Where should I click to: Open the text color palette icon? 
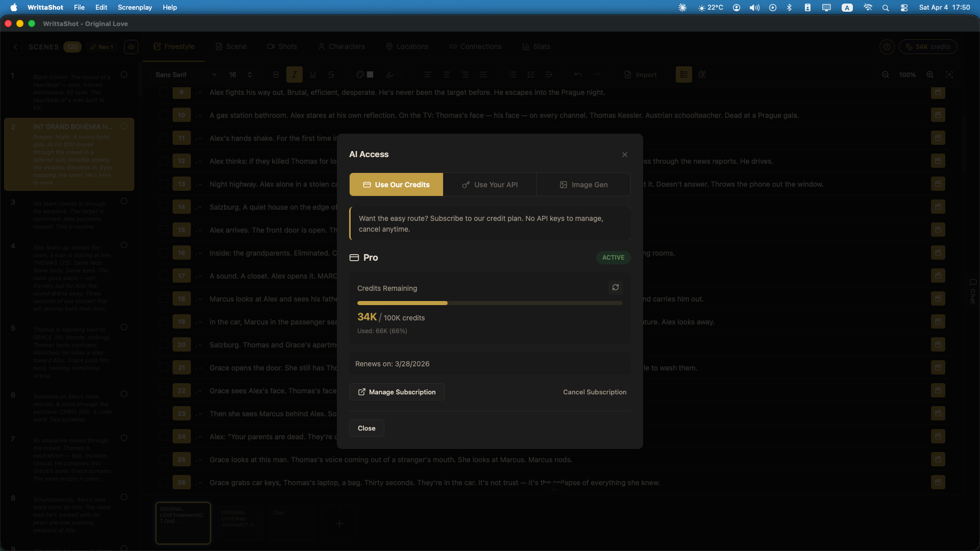pos(360,74)
